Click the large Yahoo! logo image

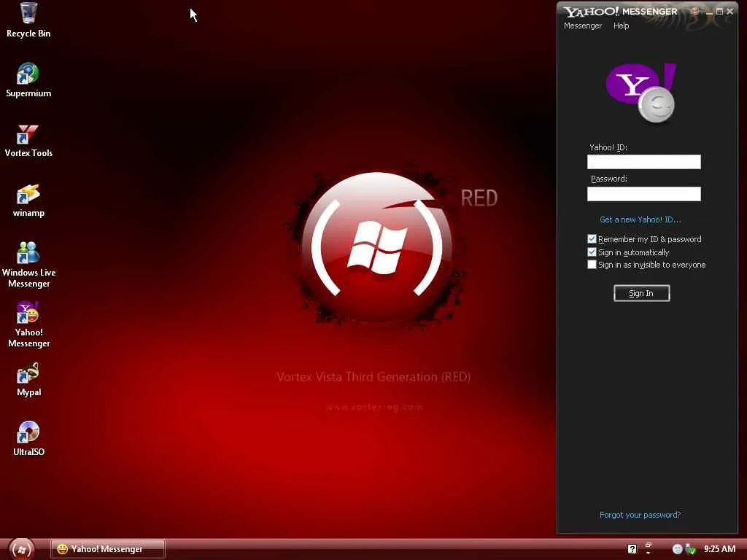(641, 93)
